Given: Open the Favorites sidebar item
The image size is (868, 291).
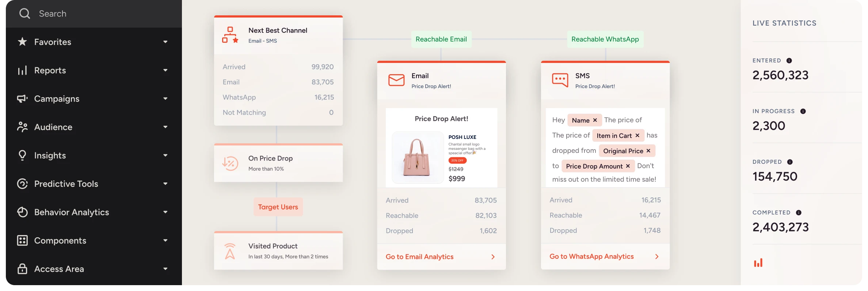Looking at the screenshot, I should point(94,42).
